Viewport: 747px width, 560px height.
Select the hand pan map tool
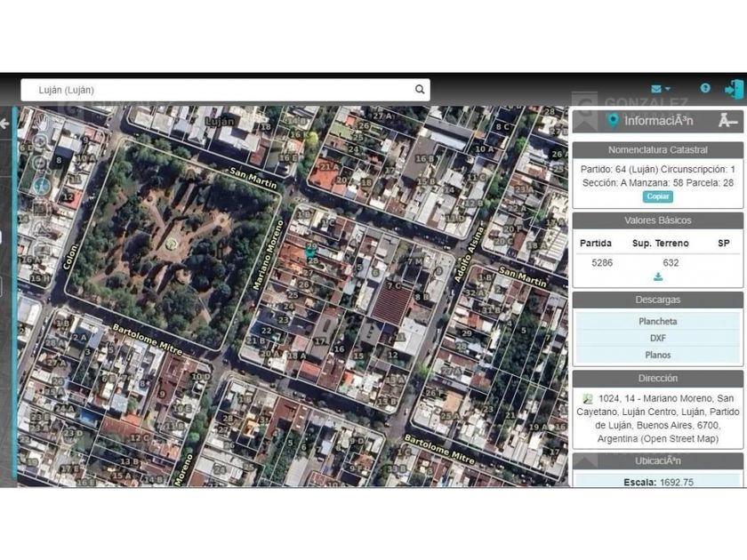(x=43, y=123)
